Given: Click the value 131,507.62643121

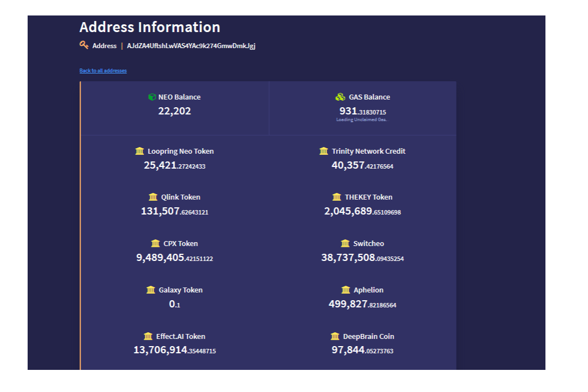Looking at the screenshot, I should [175, 211].
